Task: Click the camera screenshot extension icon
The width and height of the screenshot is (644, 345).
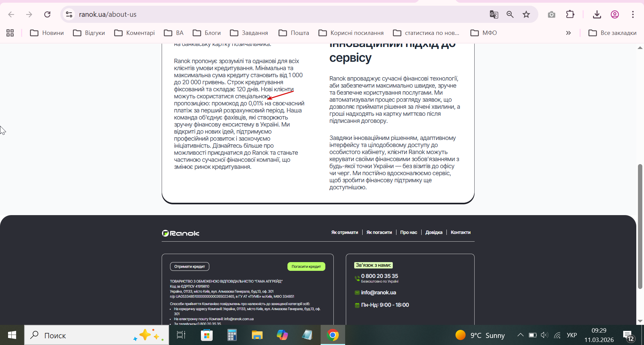Action: click(551, 14)
